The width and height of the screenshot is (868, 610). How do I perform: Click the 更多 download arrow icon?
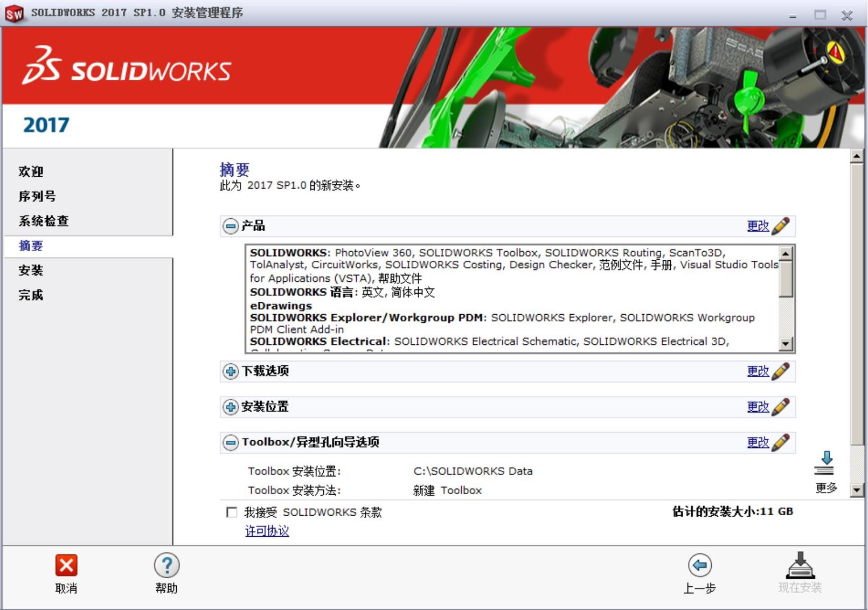tap(825, 463)
